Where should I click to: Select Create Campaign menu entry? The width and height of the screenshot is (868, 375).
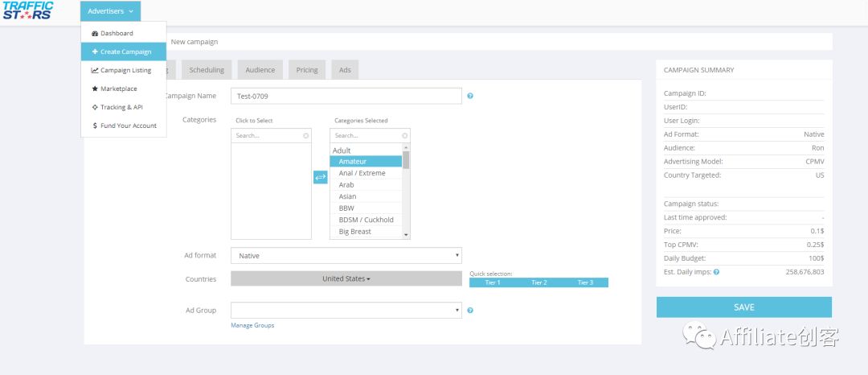pyautogui.click(x=124, y=52)
